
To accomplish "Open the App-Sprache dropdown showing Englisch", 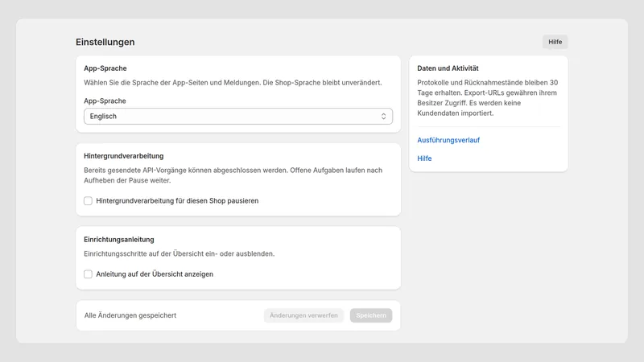I will [x=237, y=116].
